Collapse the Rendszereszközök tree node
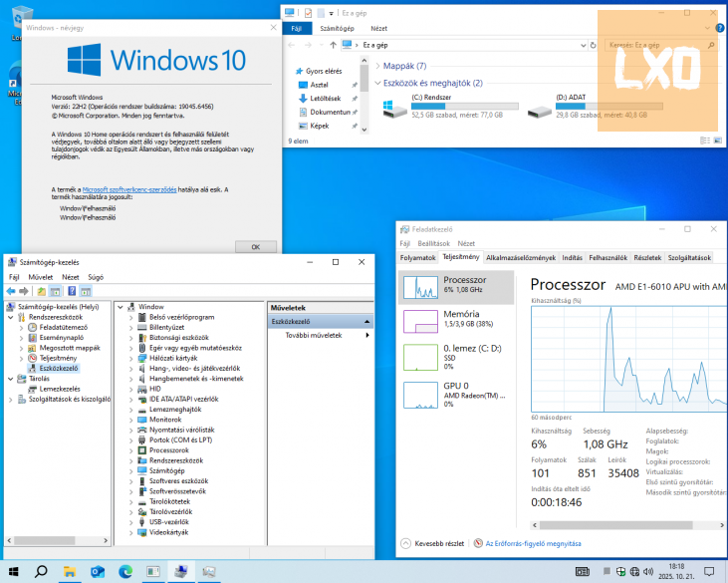The width and height of the screenshot is (728, 583). (11, 317)
